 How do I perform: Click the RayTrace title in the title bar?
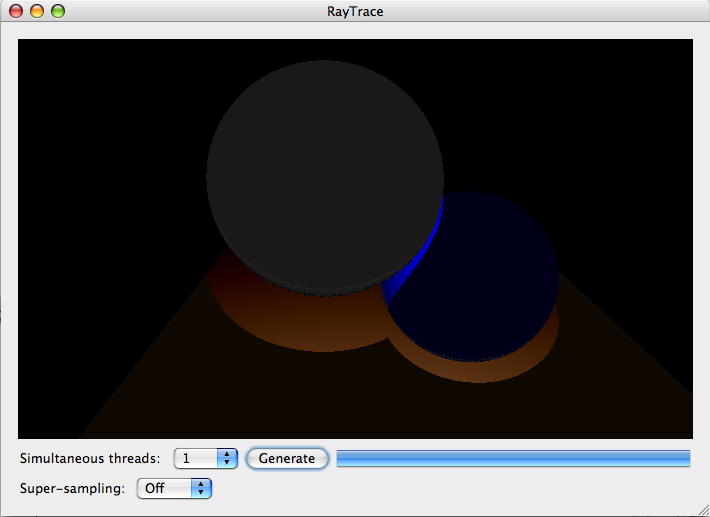(355, 12)
